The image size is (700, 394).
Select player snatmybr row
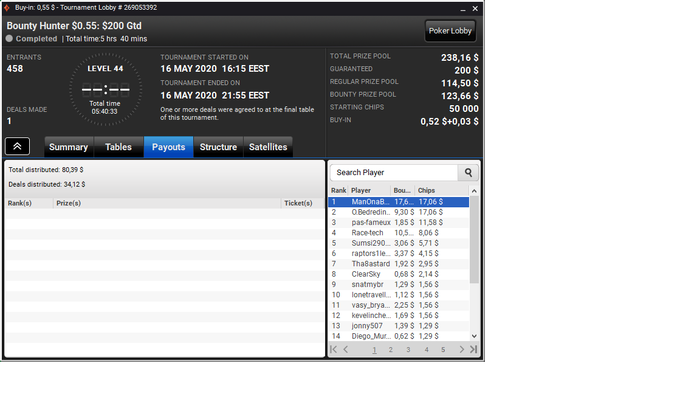(399, 284)
